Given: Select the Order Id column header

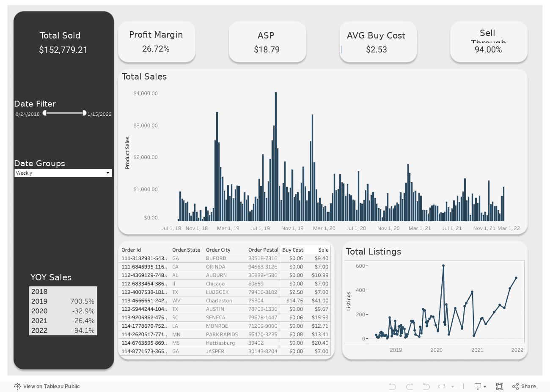Looking at the screenshot, I should pyautogui.click(x=131, y=250).
